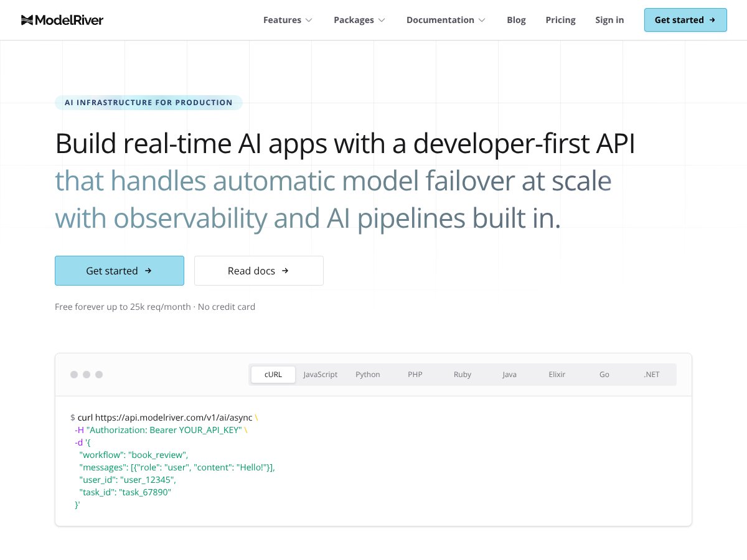Select the cURL code tab
Image resolution: width=747 pixels, height=560 pixels.
[x=273, y=374]
